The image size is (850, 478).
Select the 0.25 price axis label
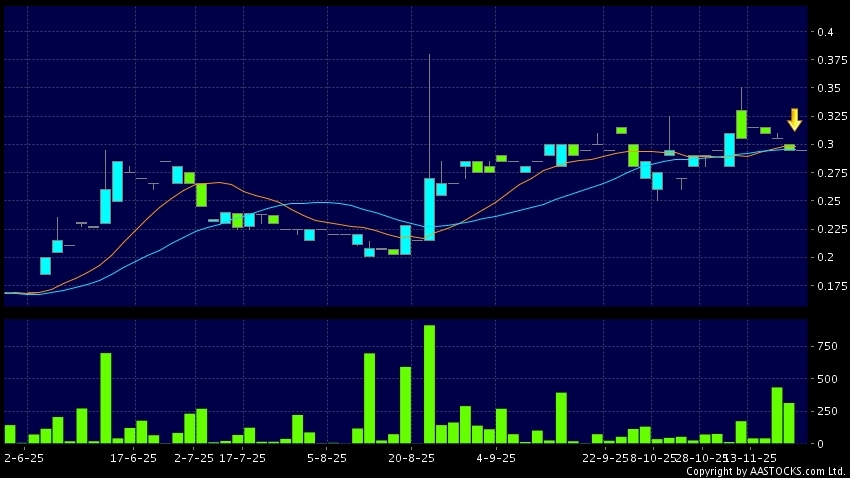coord(828,201)
